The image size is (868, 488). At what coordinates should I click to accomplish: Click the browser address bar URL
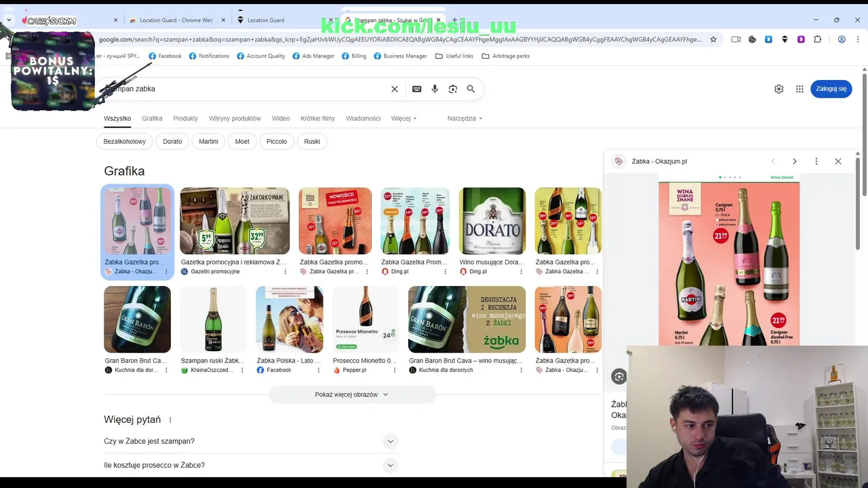click(400, 39)
